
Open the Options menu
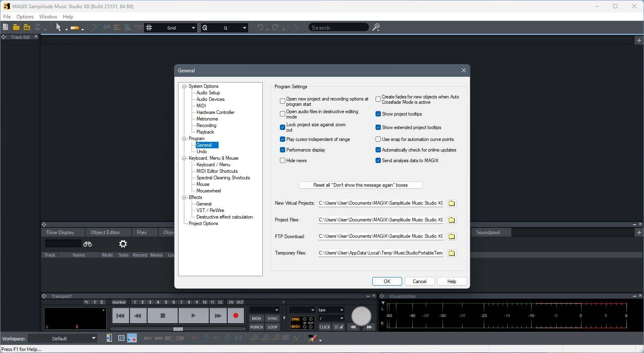tap(25, 17)
